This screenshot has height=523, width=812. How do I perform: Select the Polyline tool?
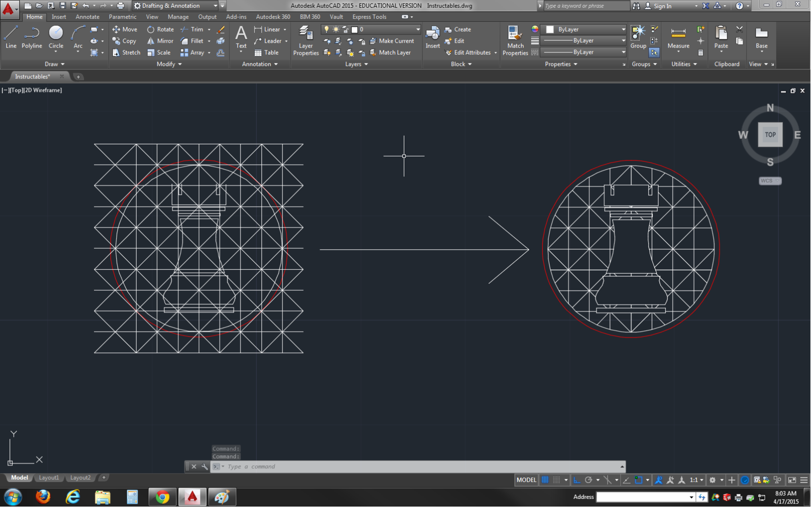tap(31, 37)
